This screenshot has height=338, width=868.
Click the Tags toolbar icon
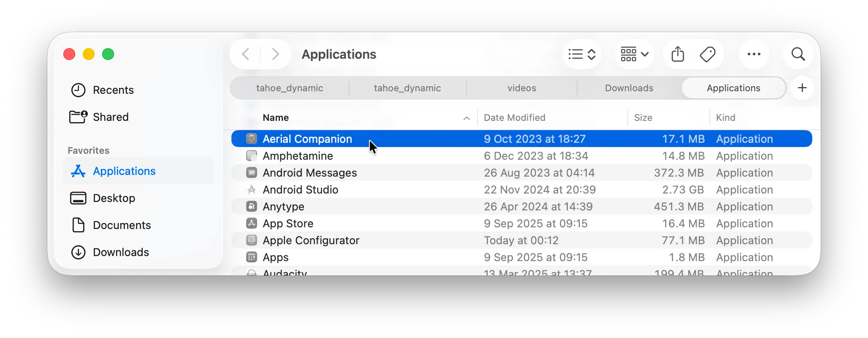click(x=708, y=54)
